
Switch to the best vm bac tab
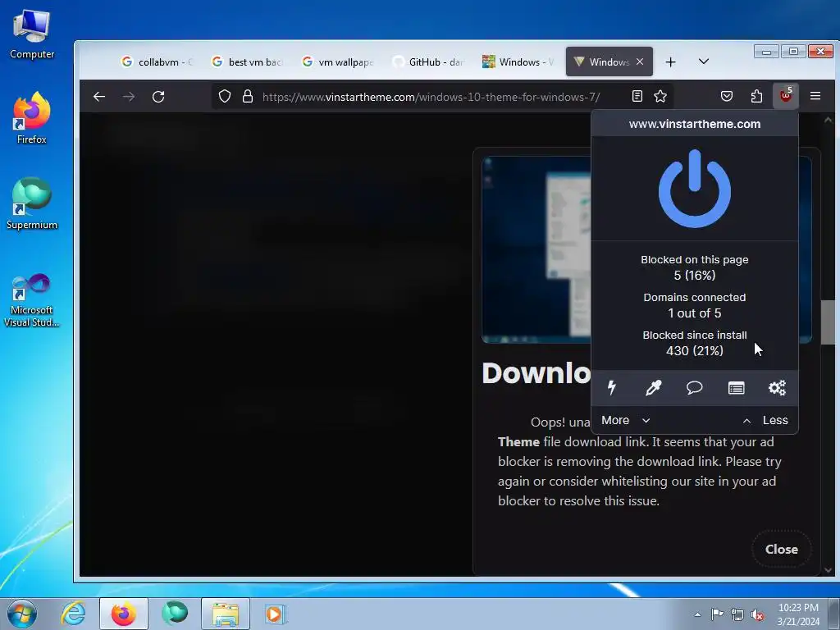coord(248,62)
